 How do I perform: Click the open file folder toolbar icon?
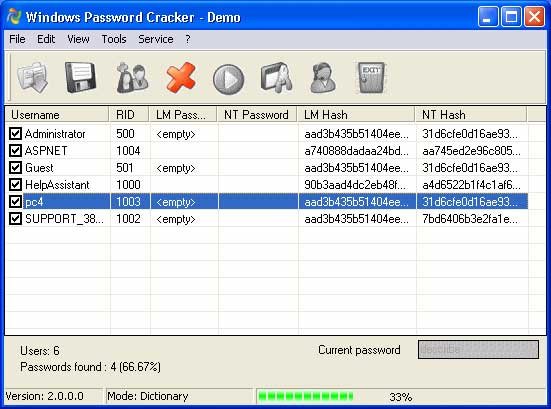point(32,77)
